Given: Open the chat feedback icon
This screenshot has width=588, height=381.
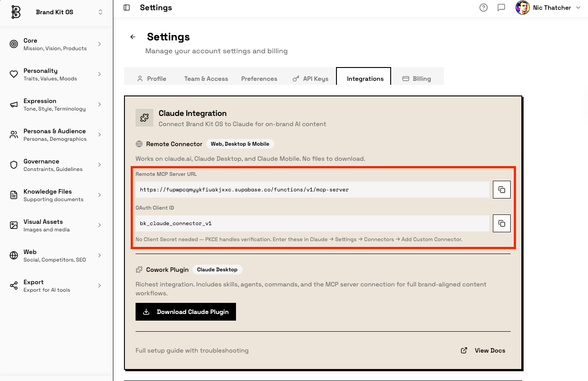Looking at the screenshot, I should pyautogui.click(x=501, y=8).
